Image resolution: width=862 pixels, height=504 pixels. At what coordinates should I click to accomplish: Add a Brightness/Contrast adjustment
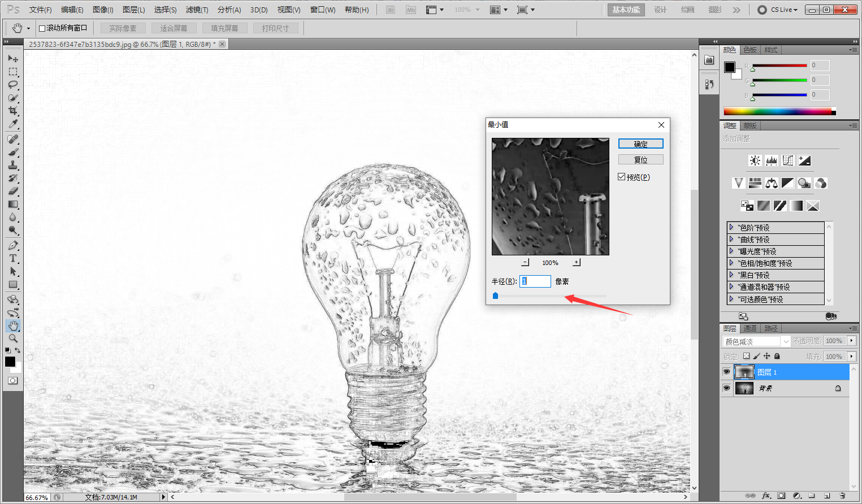[x=755, y=160]
